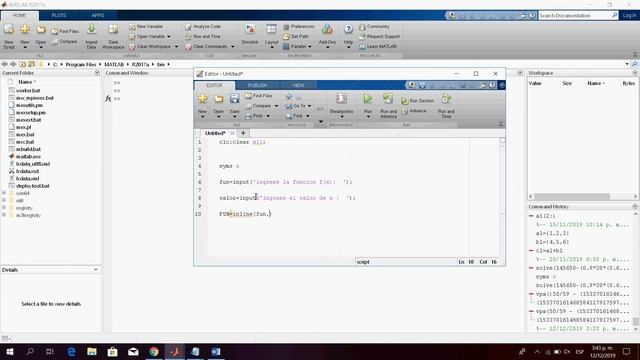
Task: Click Analyze Code in main ribbon
Action: click(x=203, y=27)
